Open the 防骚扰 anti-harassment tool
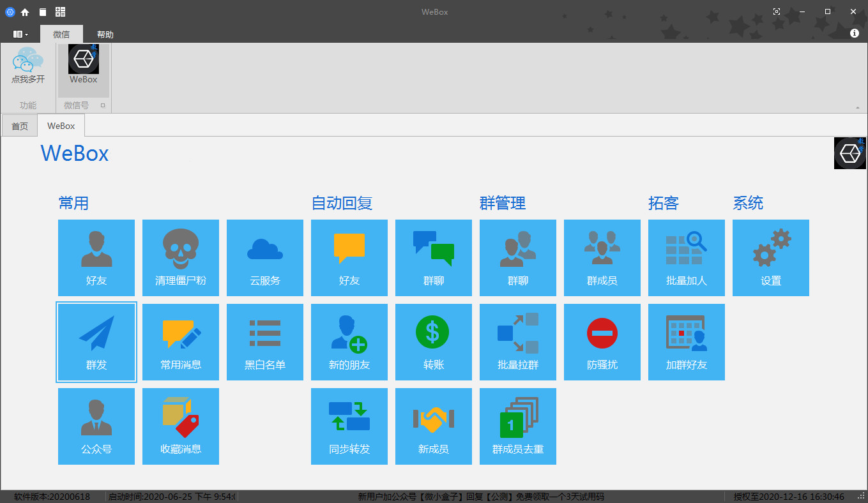This screenshot has height=503, width=868. pyautogui.click(x=602, y=342)
